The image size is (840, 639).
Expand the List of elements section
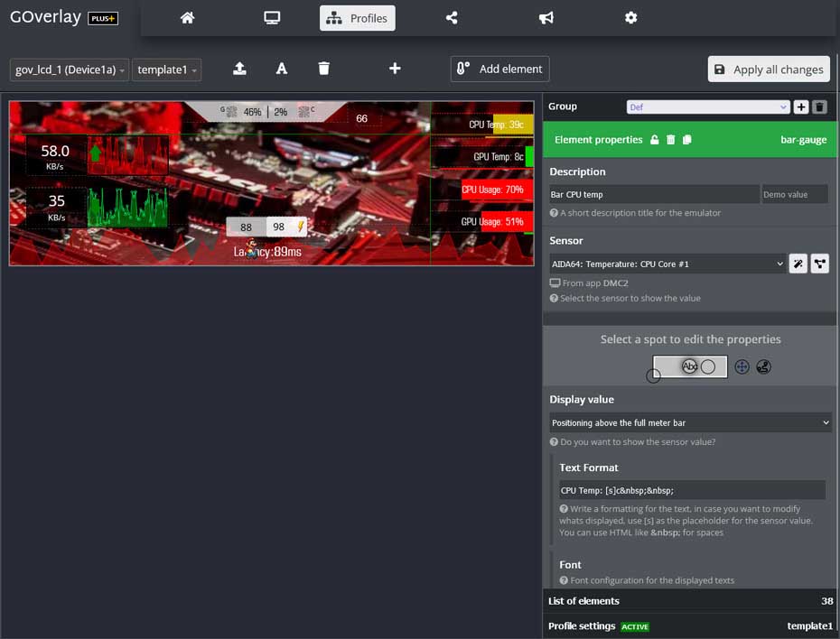tap(690, 601)
